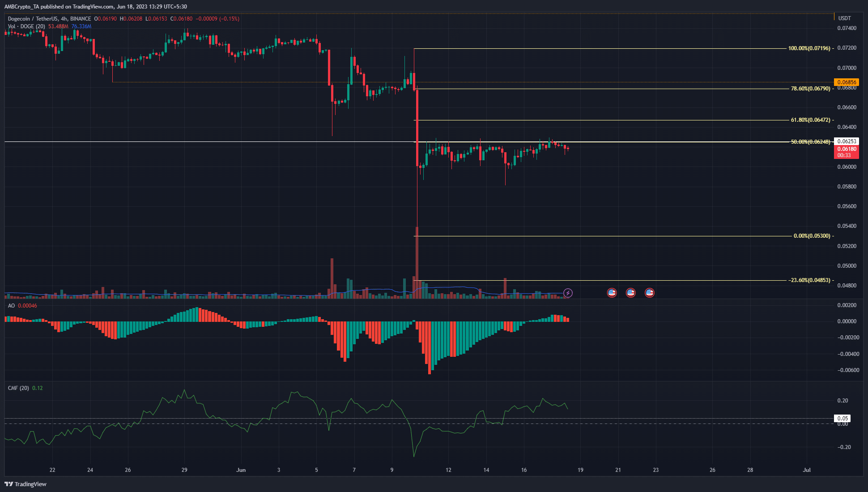
Task: Click the 61.80%(0.06472) Fibonacci label
Action: pos(810,120)
